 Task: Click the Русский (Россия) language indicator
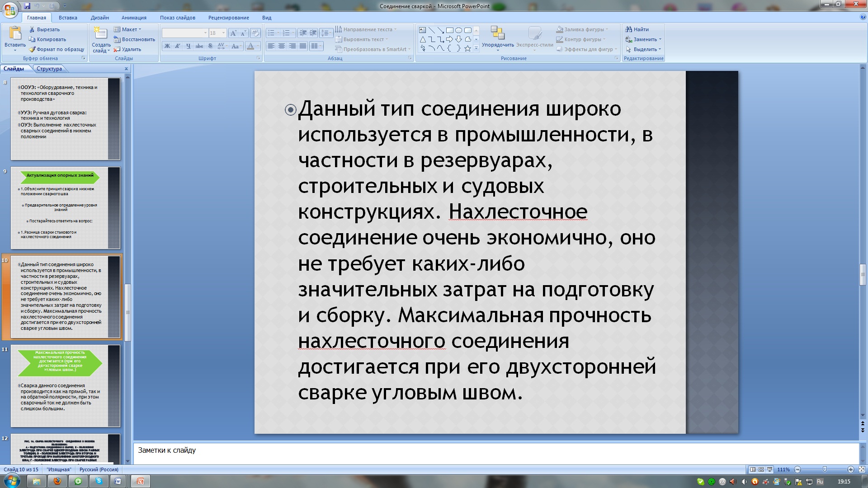(99, 469)
